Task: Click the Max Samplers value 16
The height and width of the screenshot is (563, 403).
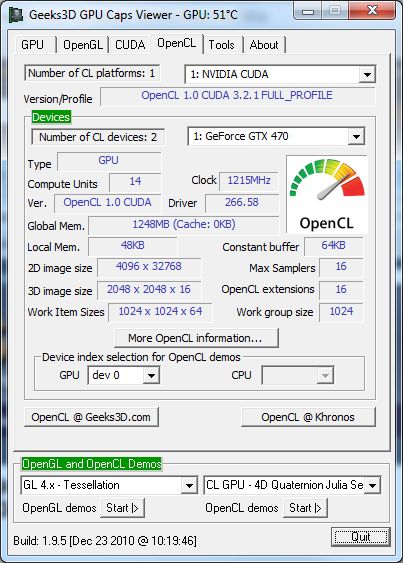Action: (341, 267)
